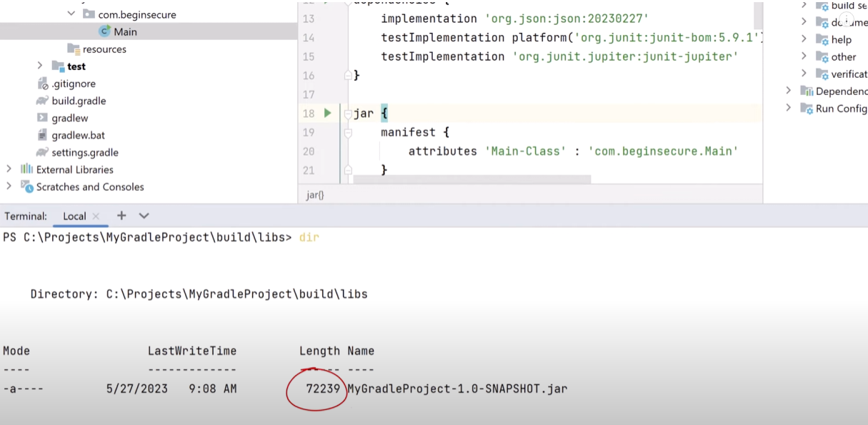Add a new terminal session tab
The height and width of the screenshot is (425, 868).
(x=121, y=215)
